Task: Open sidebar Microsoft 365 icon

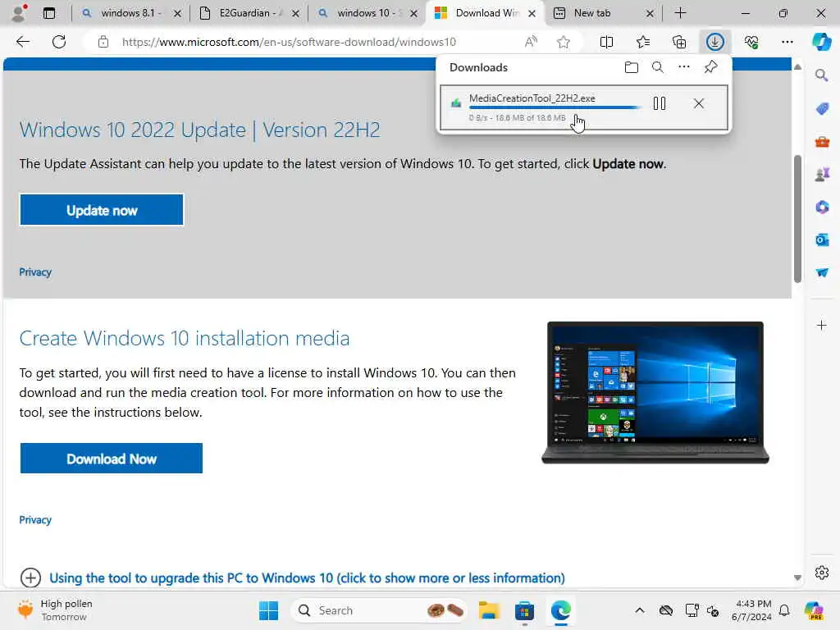Action: (821, 207)
